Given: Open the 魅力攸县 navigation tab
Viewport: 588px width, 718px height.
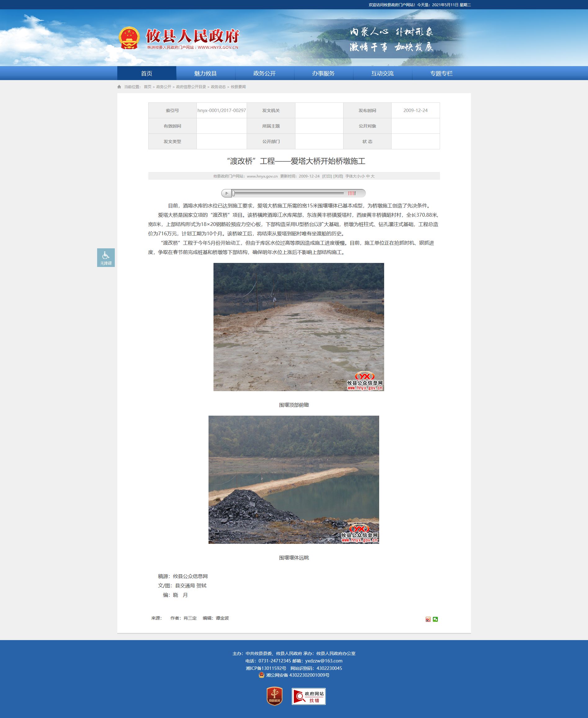Looking at the screenshot, I should pyautogui.click(x=205, y=74).
